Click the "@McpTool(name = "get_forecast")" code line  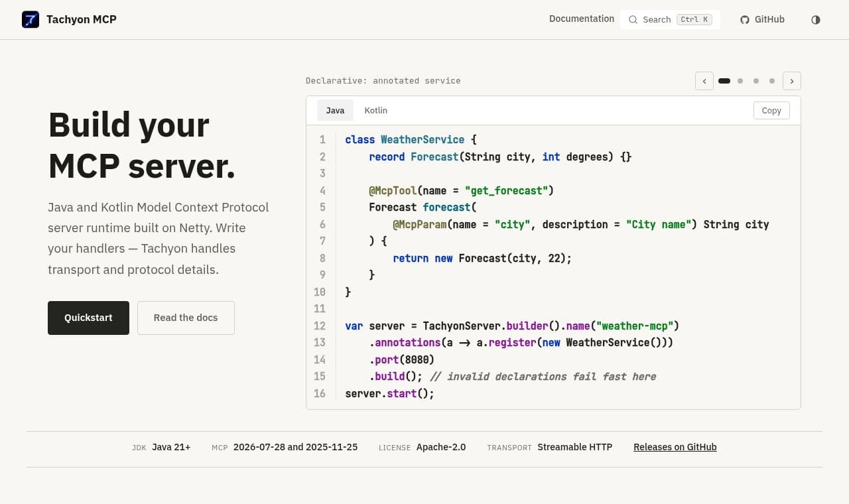click(462, 191)
